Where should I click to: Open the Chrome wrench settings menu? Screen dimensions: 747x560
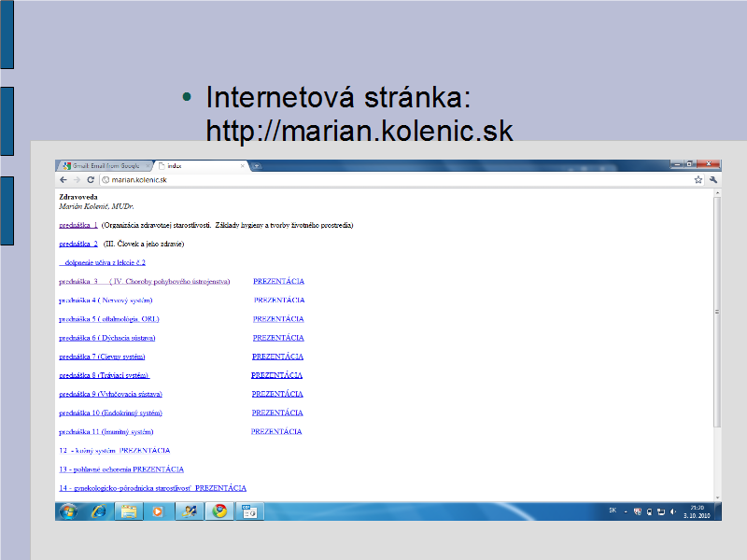pos(713,179)
